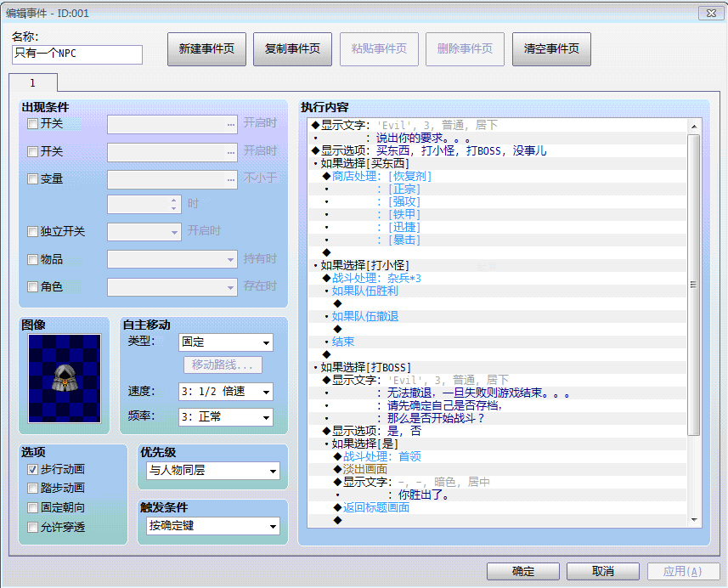The image size is (728, 588).
Task: Open 频率 dropdown showing 正常
Action: [226, 417]
